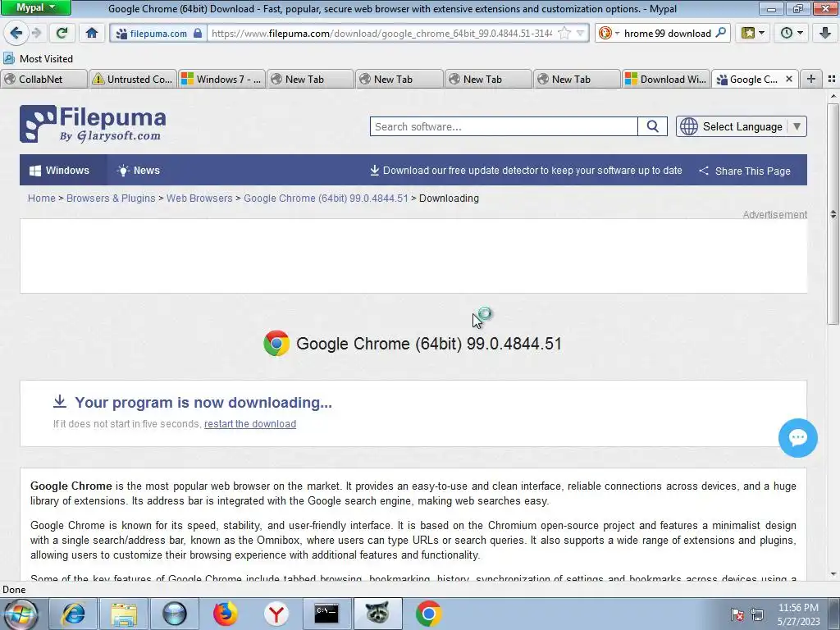Launch Internet Explorer from the taskbar

pos(73,614)
